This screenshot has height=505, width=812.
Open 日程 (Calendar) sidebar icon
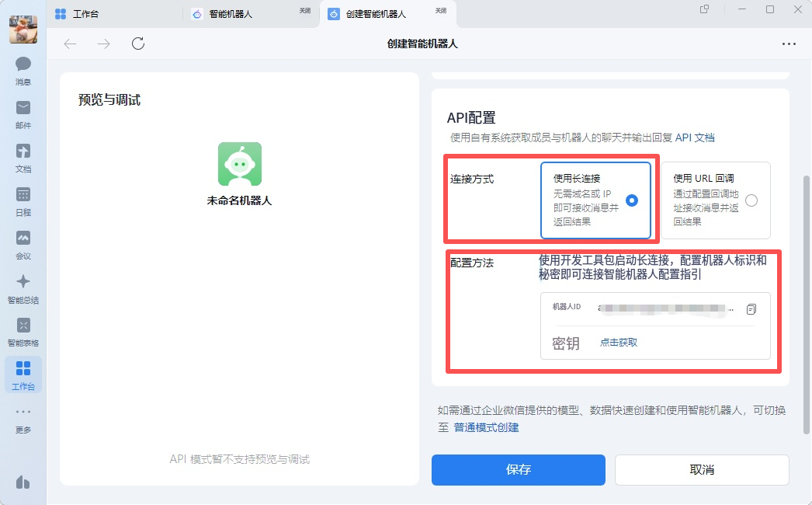23,200
